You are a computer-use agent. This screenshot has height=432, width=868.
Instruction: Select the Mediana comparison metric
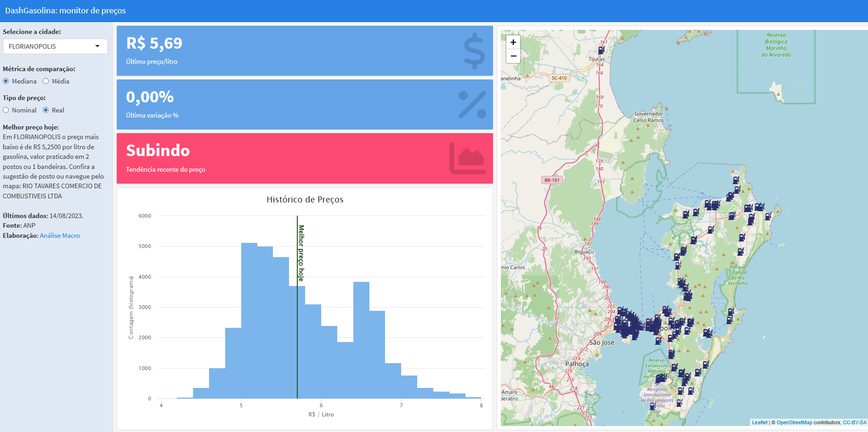coord(6,81)
